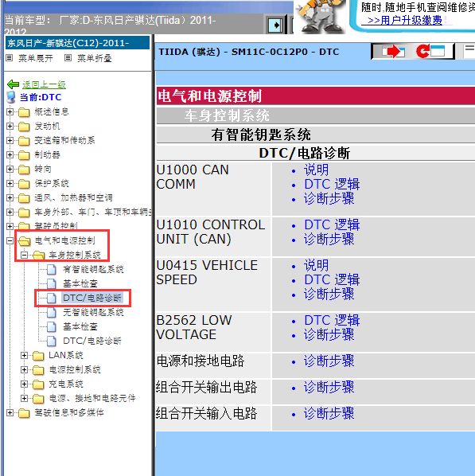Expand the 通风、加热器和空调 folder node
475x476 pixels.
click(x=10, y=197)
